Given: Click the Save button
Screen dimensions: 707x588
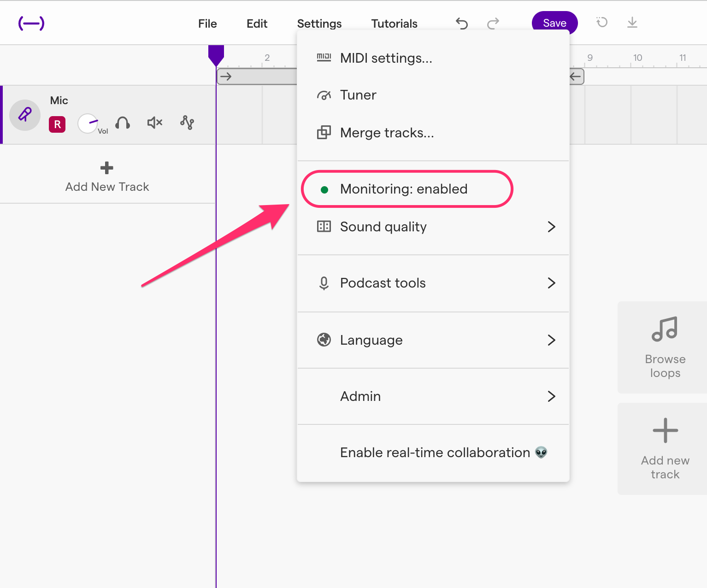Looking at the screenshot, I should pos(554,23).
